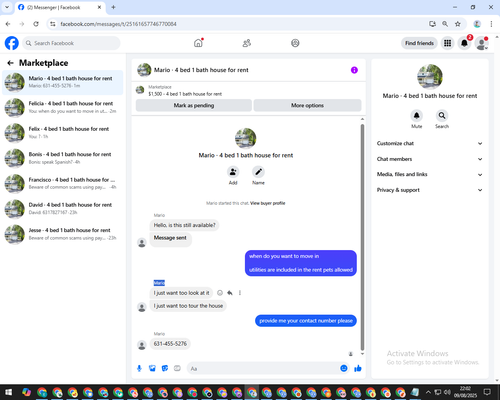The image size is (500, 400).
Task: Open the Windows Start button
Action: tap(8, 392)
